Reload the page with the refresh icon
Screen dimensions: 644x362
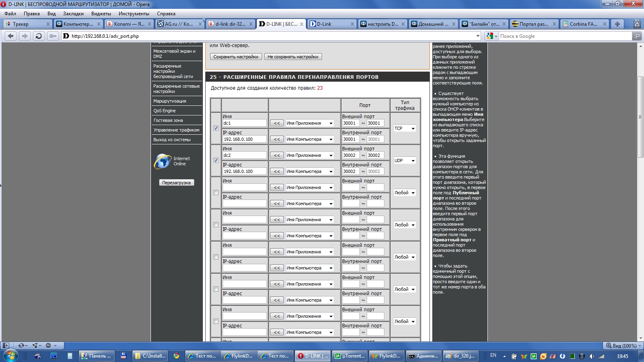[x=38, y=36]
